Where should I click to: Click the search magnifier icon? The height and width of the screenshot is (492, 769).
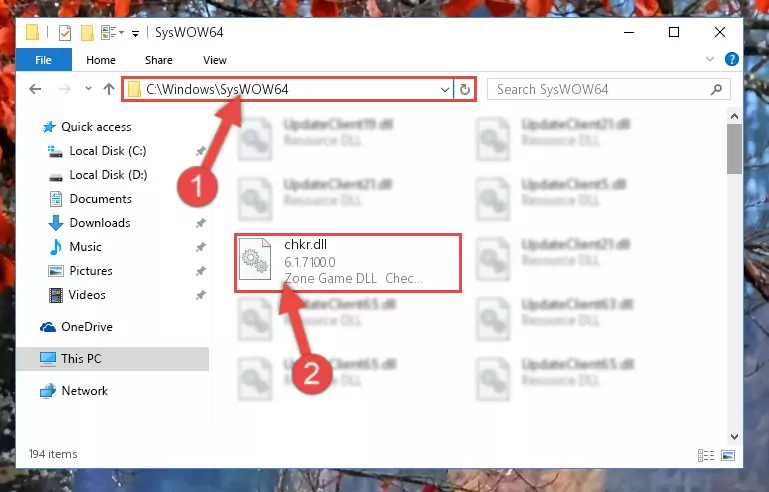(716, 89)
